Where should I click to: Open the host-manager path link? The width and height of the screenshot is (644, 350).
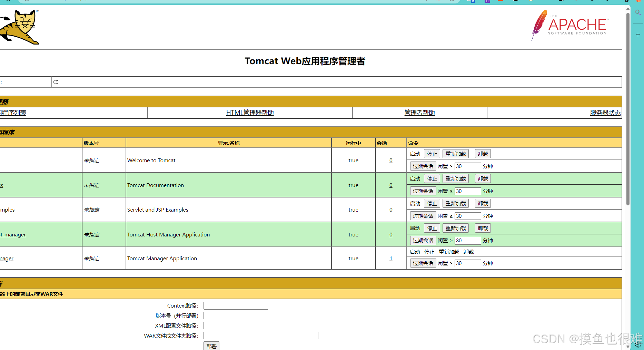[13, 235]
